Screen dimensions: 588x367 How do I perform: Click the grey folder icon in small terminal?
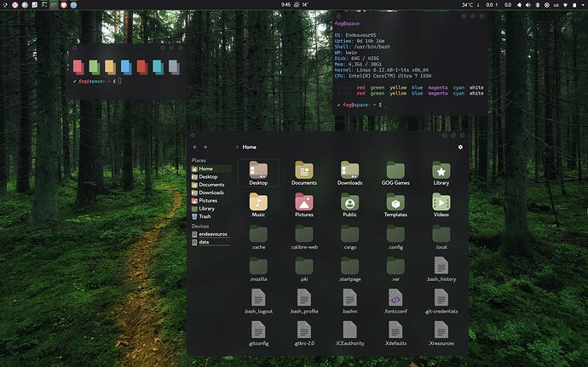click(x=174, y=67)
